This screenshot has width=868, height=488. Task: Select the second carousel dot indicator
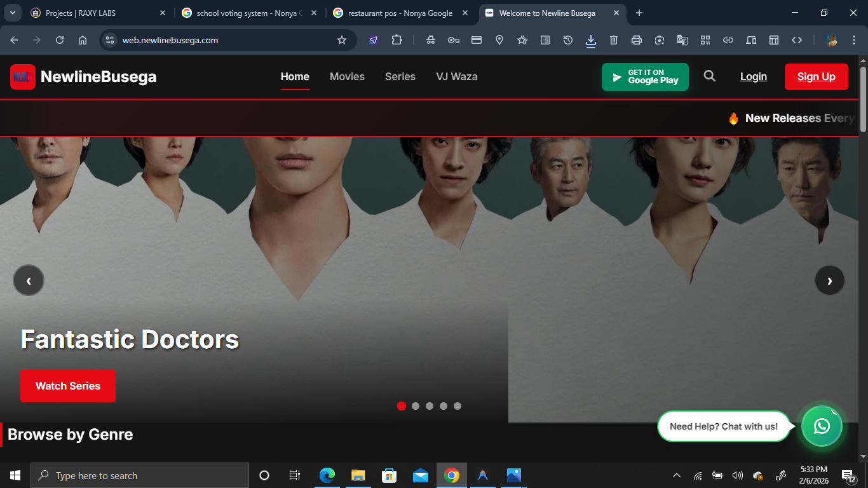pyautogui.click(x=416, y=406)
